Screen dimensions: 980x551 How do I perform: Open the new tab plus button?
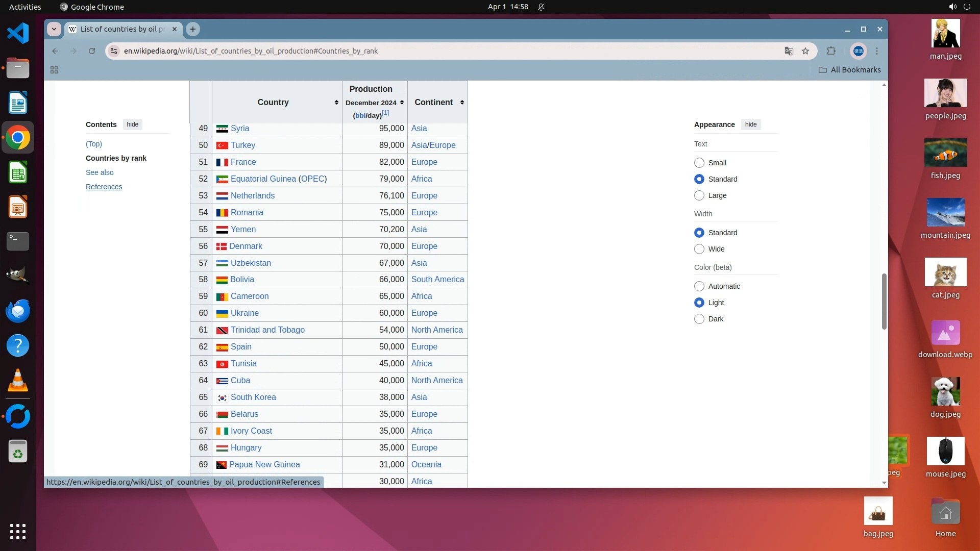tap(193, 29)
